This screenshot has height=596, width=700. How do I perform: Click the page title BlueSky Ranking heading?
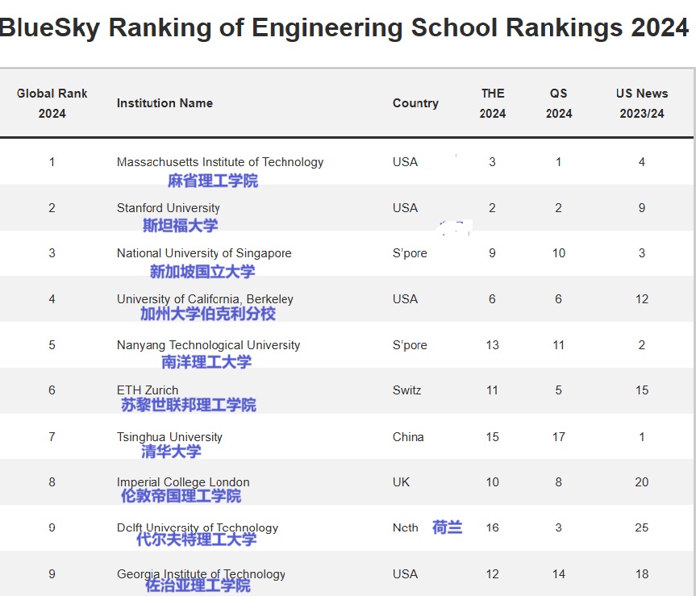(344, 27)
